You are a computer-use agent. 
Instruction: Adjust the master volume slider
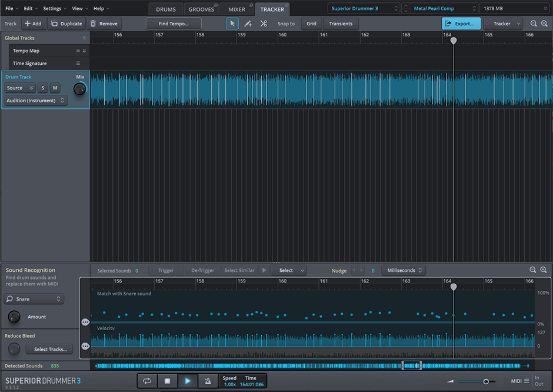click(486, 381)
